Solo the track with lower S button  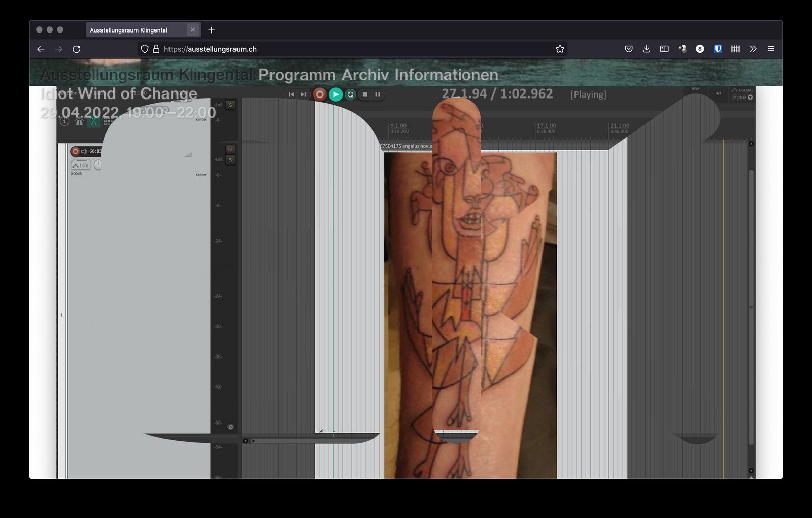tap(230, 160)
